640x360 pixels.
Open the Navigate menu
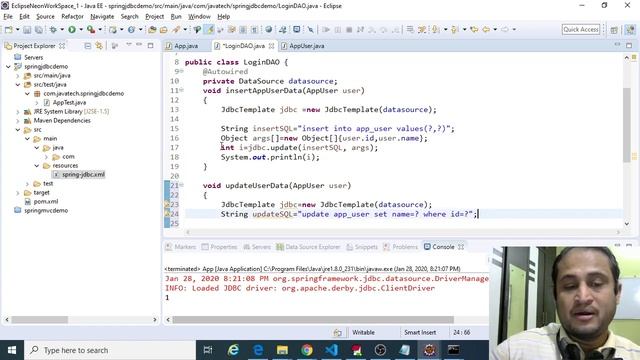(x=102, y=17)
